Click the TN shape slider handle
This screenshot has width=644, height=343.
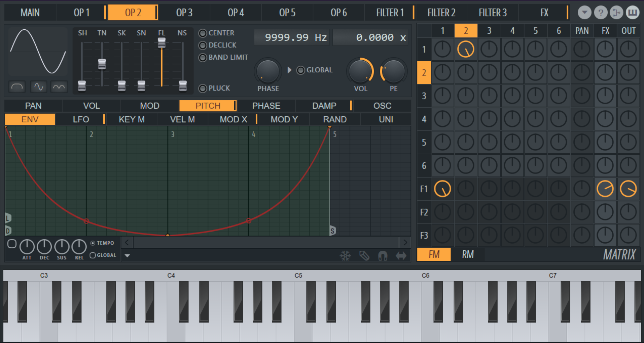102,64
